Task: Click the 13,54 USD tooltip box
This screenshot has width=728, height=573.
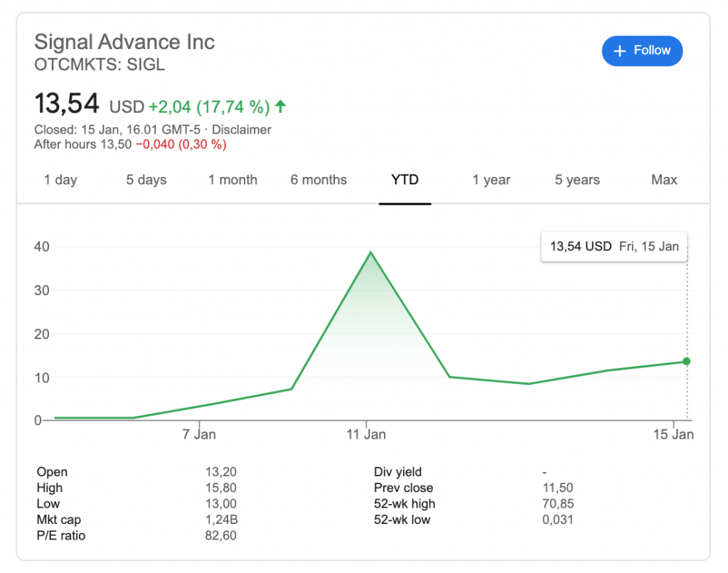Action: (614, 247)
